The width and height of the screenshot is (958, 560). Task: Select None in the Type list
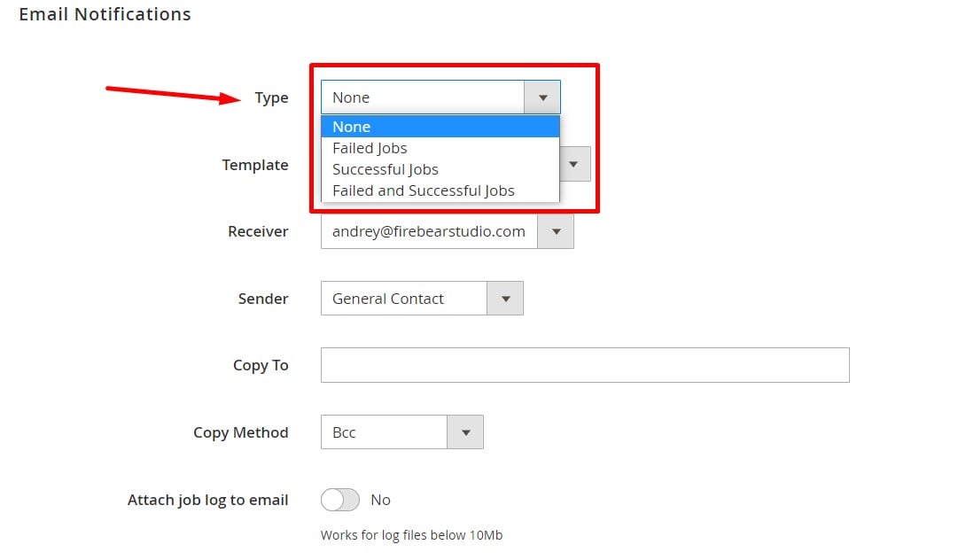(x=440, y=127)
